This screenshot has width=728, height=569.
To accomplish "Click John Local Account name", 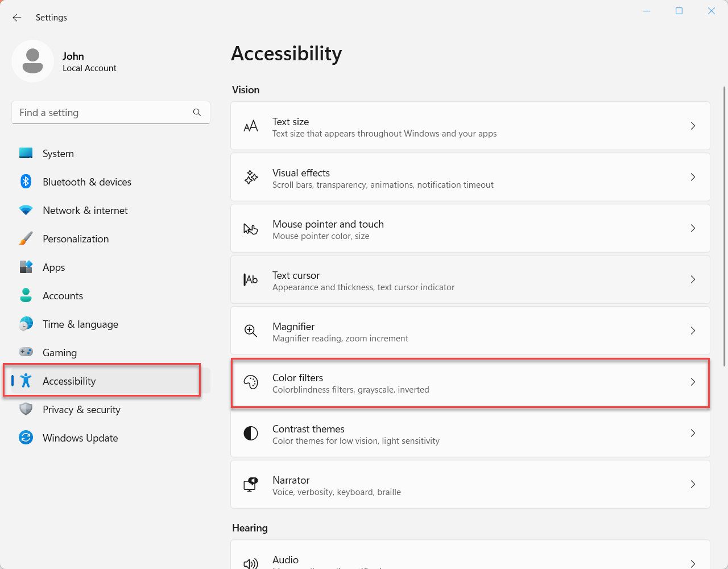I will tap(89, 61).
